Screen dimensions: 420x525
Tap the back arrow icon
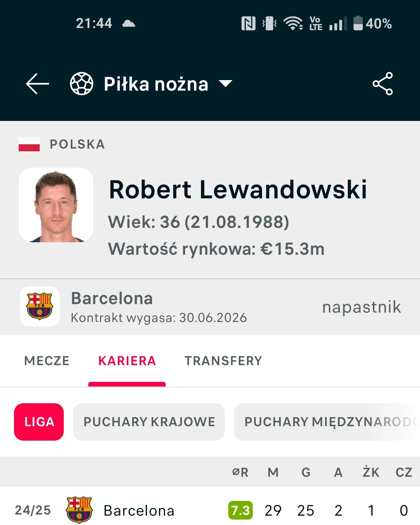[x=37, y=84]
